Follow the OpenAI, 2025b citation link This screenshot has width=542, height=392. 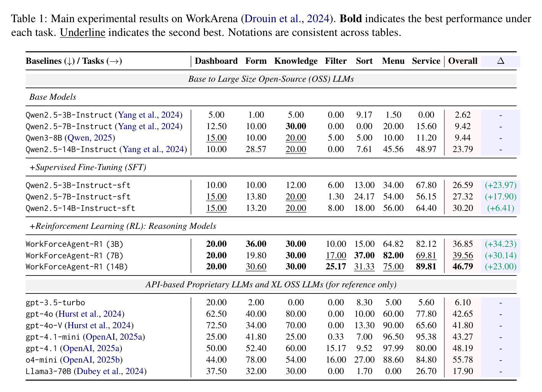(91, 360)
